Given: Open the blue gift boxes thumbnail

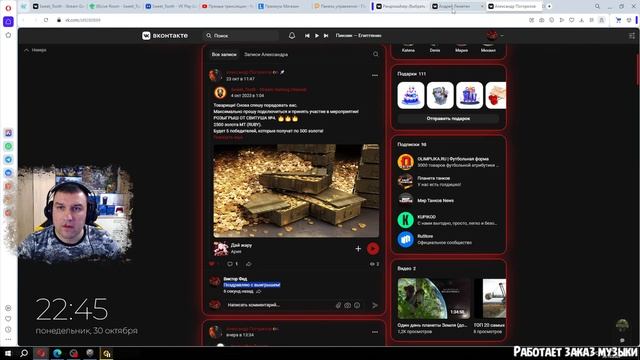Looking at the screenshot, I should coord(469,95).
